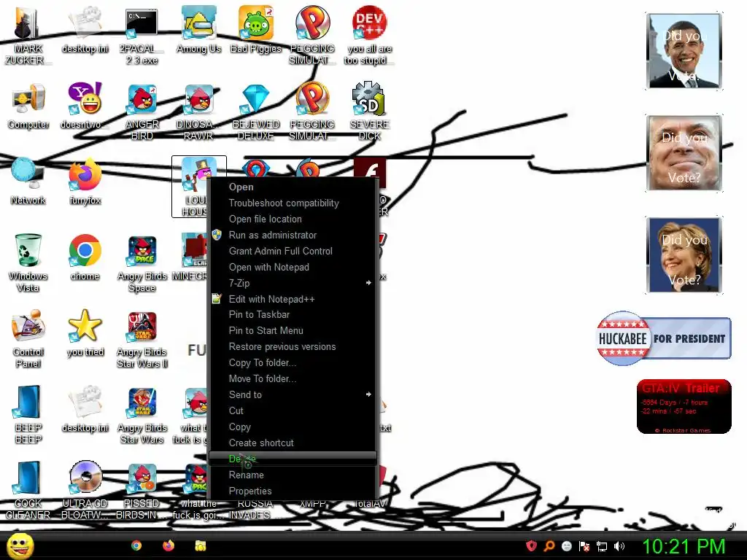The width and height of the screenshot is (747, 560).
Task: Click the Obama 'Did you Vote?' gadget
Action: tap(684, 51)
